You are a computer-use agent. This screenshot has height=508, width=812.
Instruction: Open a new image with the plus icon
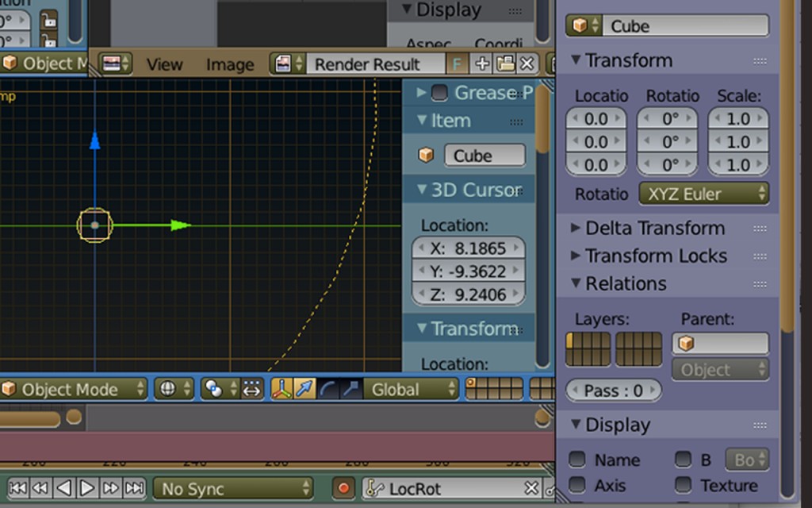[482, 64]
